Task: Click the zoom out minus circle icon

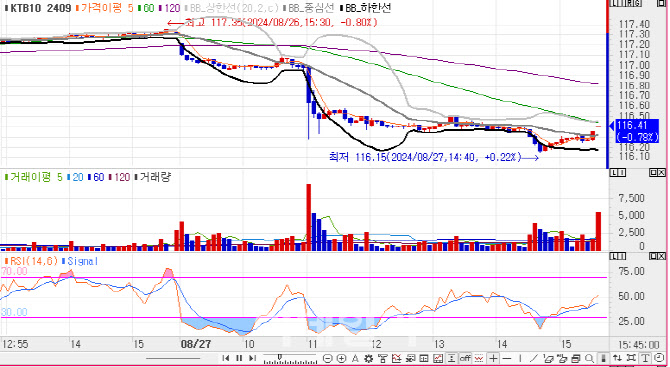Action: click(x=328, y=358)
